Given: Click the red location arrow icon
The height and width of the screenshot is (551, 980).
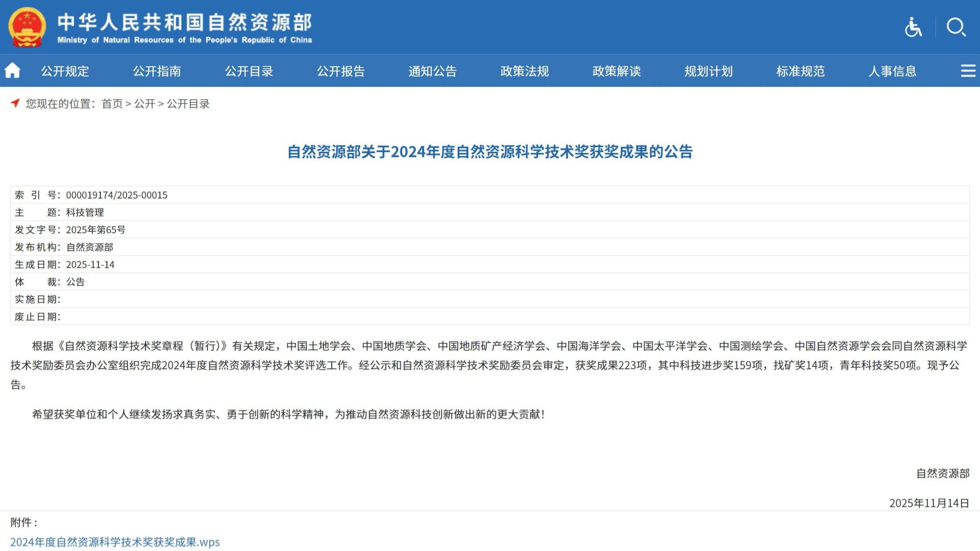Looking at the screenshot, I should pyautogui.click(x=15, y=104).
